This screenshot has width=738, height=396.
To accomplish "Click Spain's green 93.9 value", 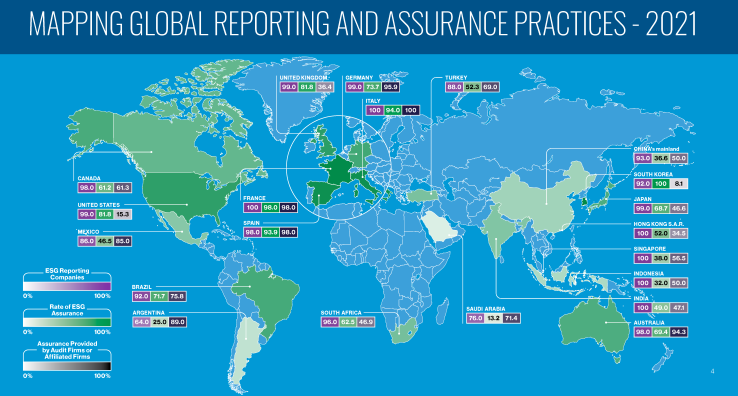I will (270, 232).
